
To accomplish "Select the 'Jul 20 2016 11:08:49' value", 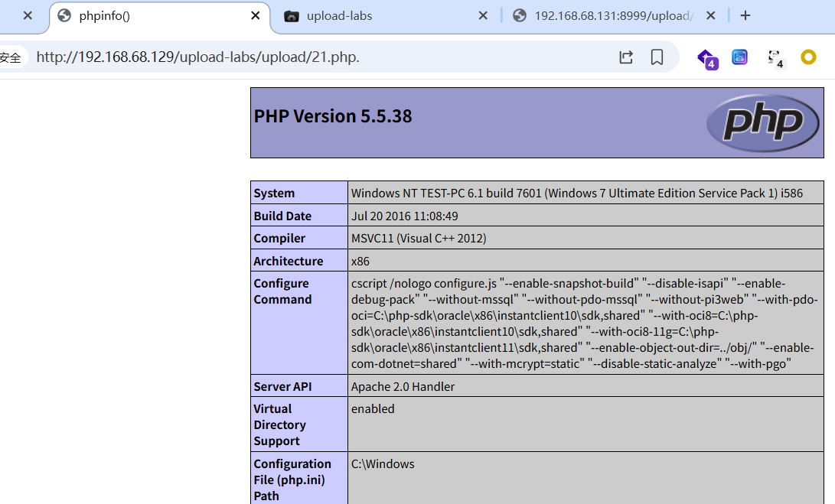I will coord(404,216).
